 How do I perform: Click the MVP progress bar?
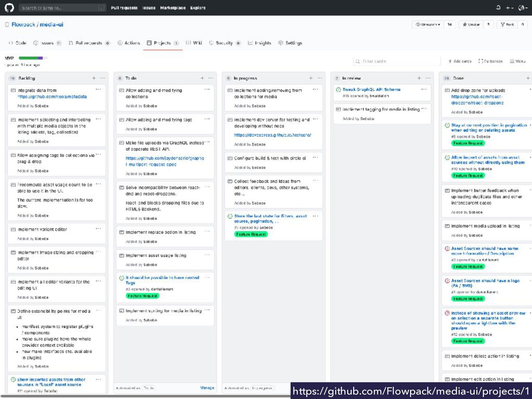coord(33,58)
